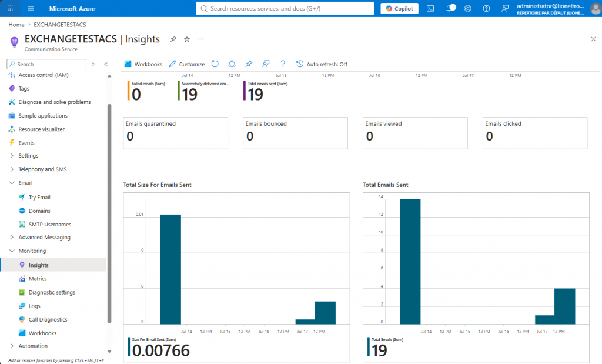The image size is (602, 364).
Task: Open the notifications bell
Action: (x=450, y=8)
